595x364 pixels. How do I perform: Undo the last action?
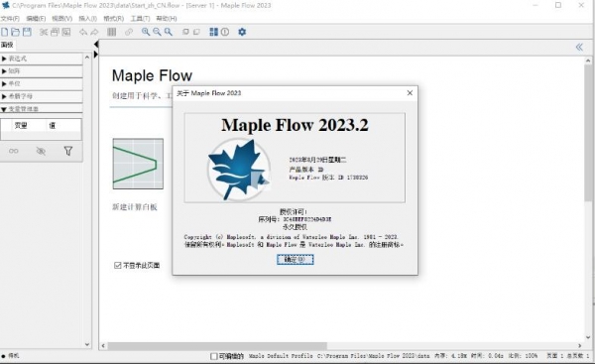[83, 32]
